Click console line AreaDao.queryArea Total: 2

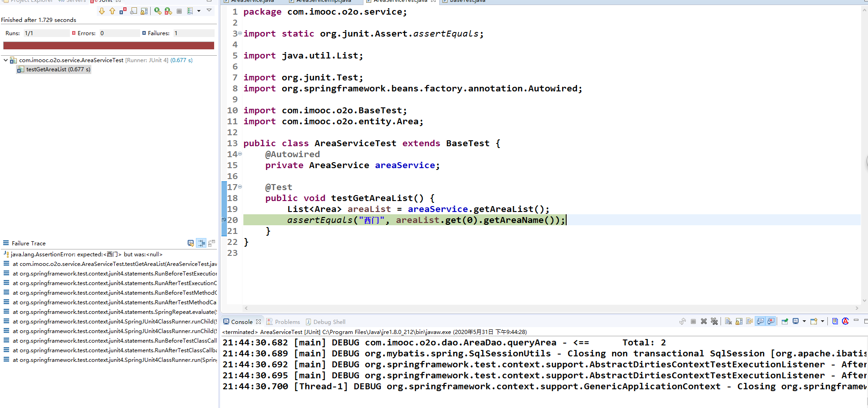point(444,343)
